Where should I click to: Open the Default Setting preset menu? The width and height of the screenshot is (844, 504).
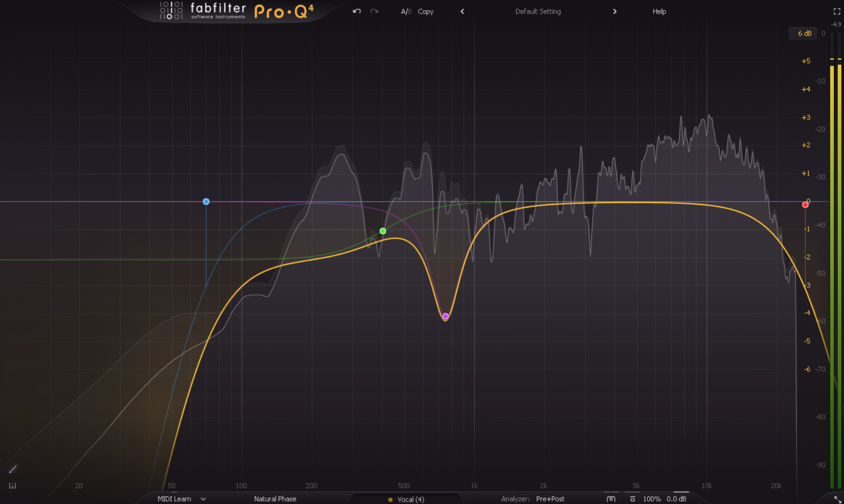point(538,12)
